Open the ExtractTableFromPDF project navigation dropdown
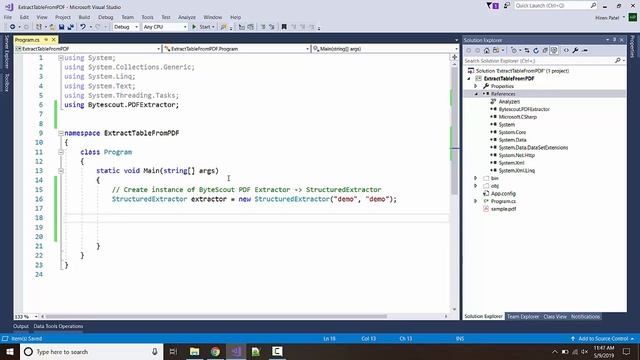The width and height of the screenshot is (640, 360). (88, 49)
